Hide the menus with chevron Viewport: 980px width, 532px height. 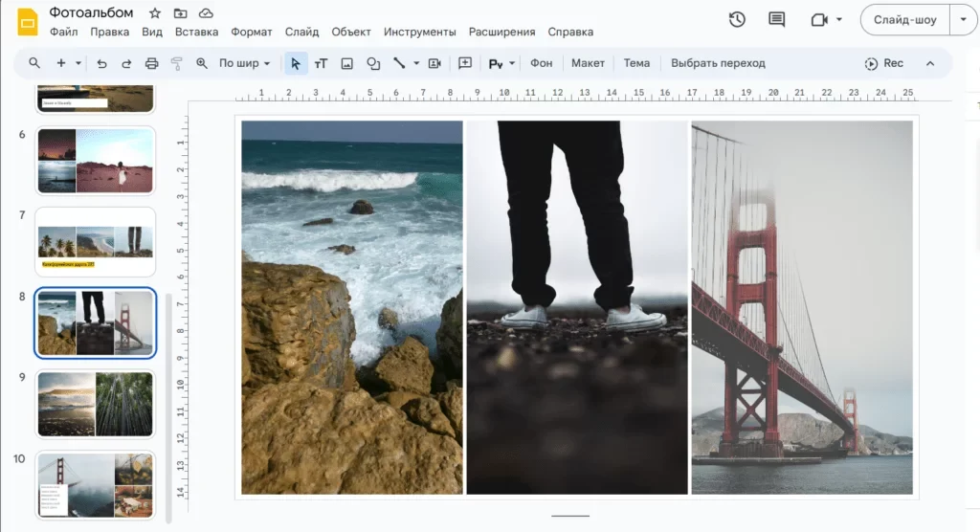point(930,63)
